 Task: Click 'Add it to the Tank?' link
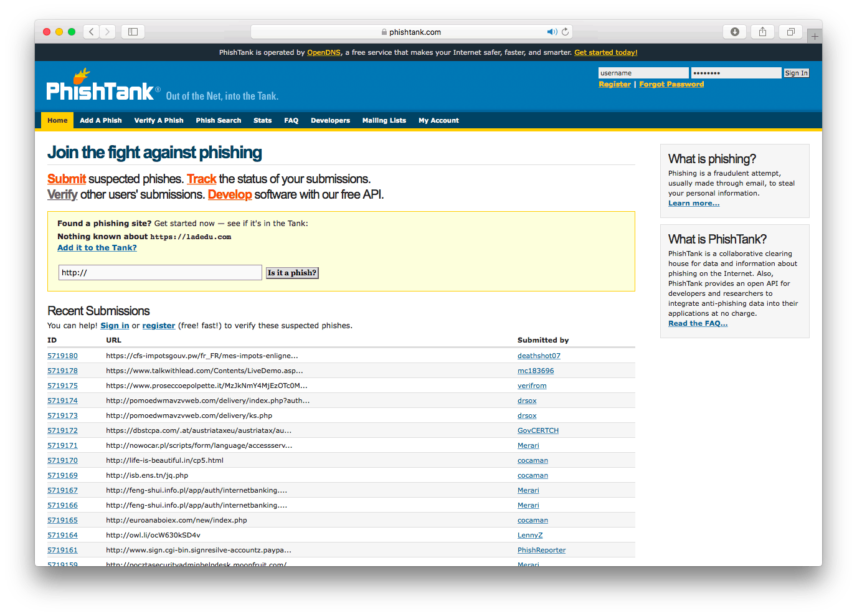[x=97, y=247]
